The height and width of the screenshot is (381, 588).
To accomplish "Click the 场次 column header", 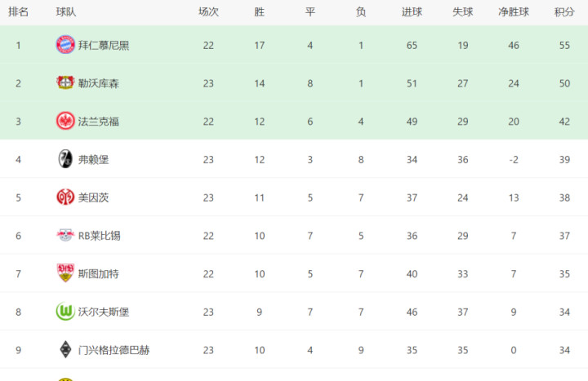I will pos(208,12).
